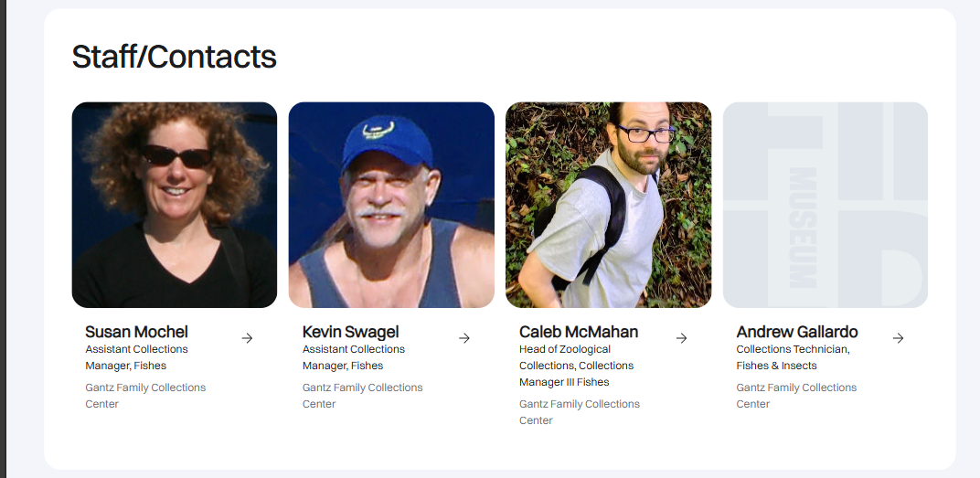Click Kevin Swagel's Assistant Collections Manager title

pyautogui.click(x=354, y=357)
